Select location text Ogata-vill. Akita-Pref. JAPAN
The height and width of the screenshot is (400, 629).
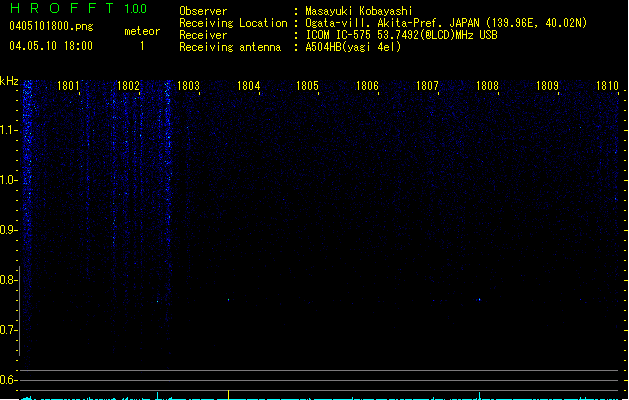[392, 23]
